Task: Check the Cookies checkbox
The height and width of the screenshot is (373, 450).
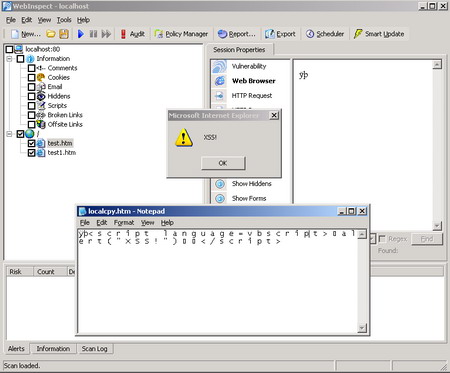Action: (31, 77)
